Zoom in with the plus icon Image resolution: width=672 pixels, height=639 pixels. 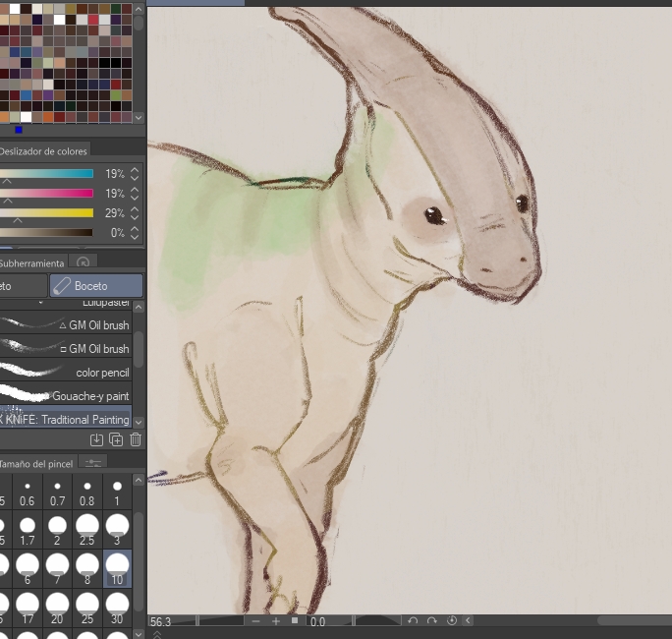click(x=275, y=621)
